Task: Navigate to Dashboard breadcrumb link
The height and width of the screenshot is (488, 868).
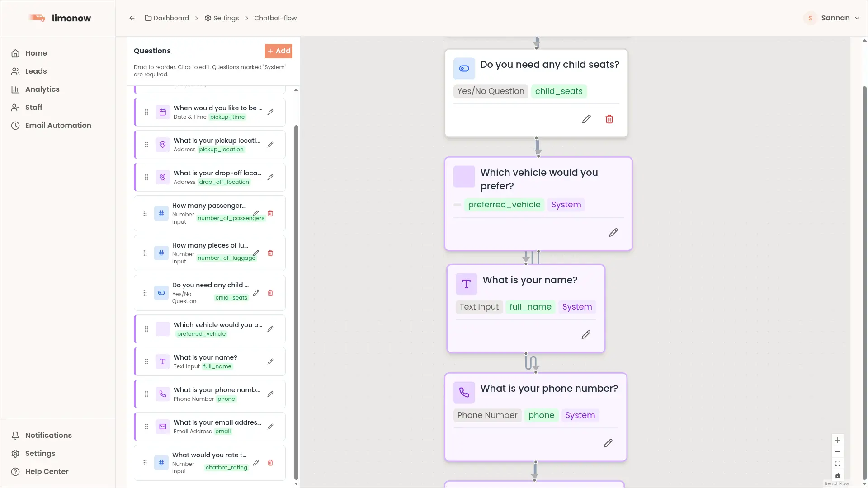Action: (167, 18)
